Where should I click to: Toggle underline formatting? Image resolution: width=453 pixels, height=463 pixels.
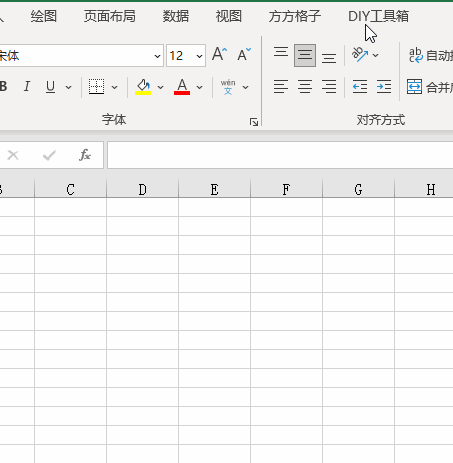pyautogui.click(x=50, y=87)
